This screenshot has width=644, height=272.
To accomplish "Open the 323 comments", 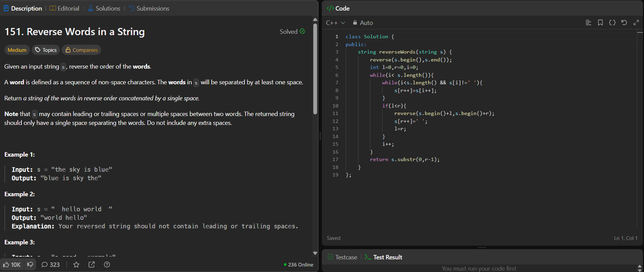I will [51, 264].
